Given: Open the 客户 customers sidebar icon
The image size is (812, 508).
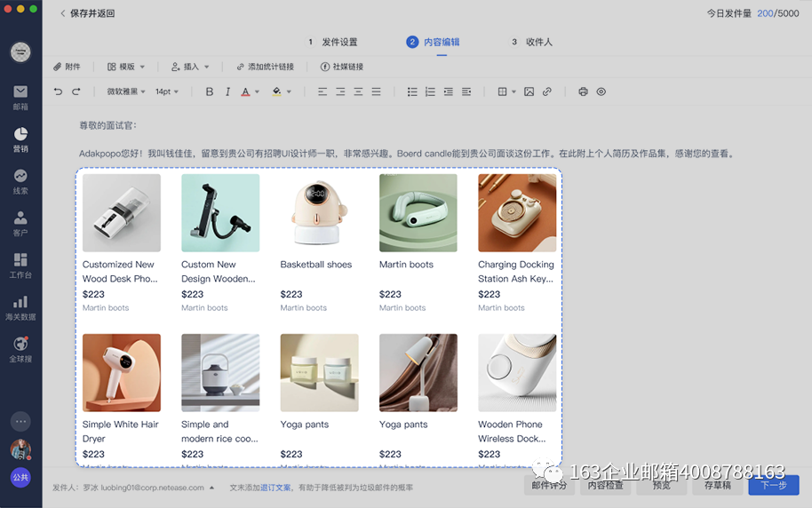Looking at the screenshot, I should [x=20, y=224].
